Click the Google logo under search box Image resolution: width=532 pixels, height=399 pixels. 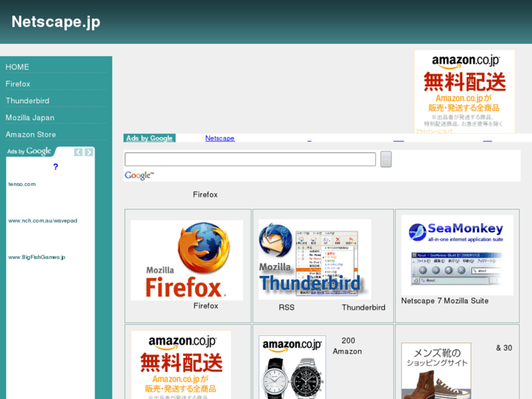(139, 176)
